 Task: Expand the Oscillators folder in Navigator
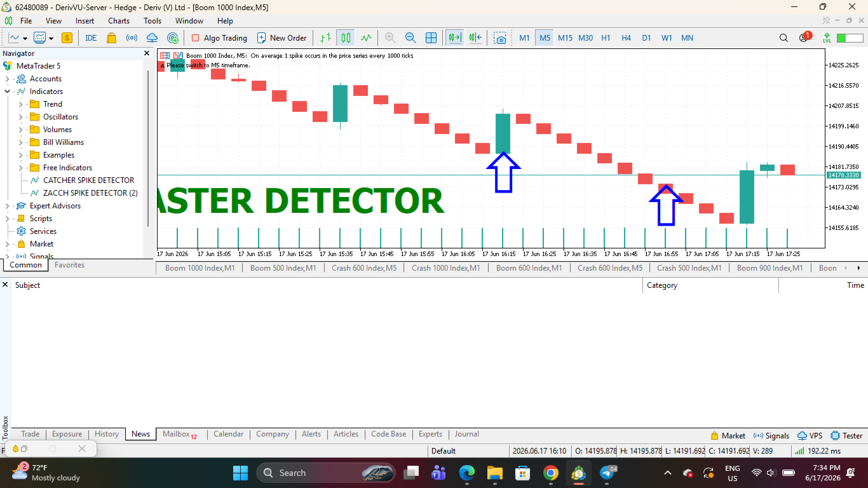pyautogui.click(x=21, y=117)
